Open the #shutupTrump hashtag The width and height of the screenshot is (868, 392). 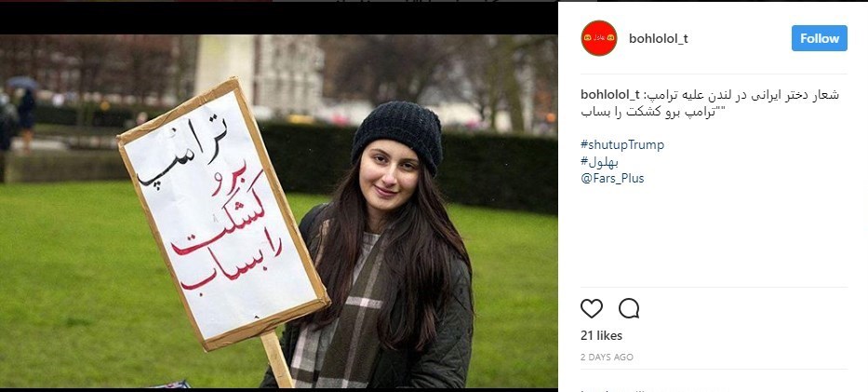622,145
